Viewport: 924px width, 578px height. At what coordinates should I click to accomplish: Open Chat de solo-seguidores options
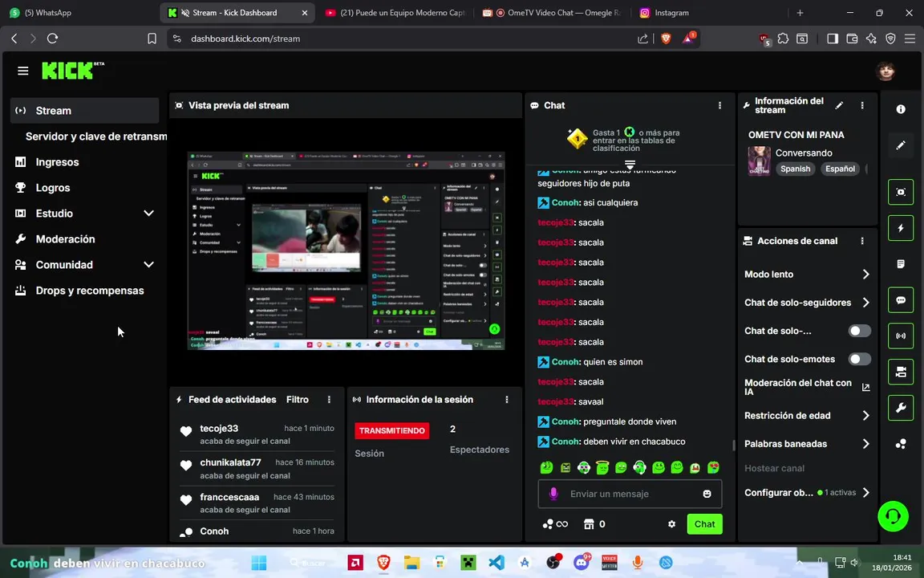(807, 303)
